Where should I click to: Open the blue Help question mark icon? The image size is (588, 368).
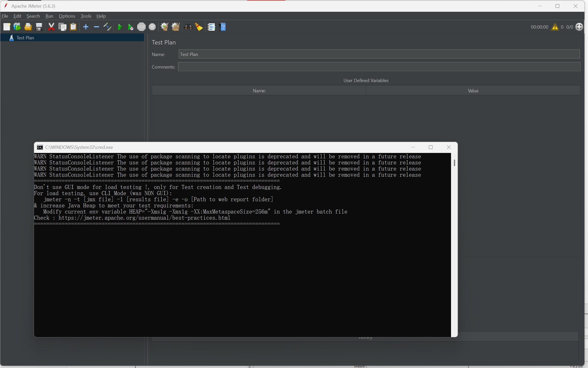223,27
